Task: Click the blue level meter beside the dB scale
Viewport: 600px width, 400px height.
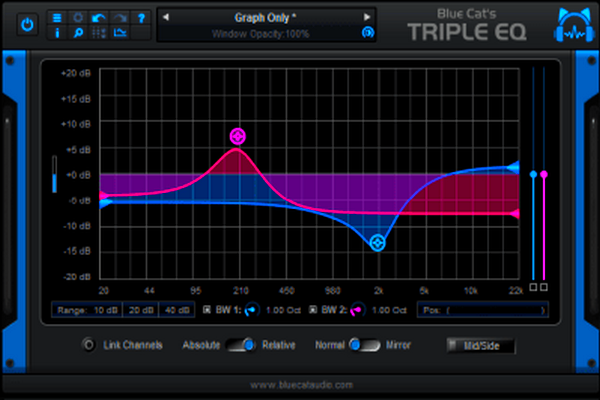Action: (x=54, y=174)
